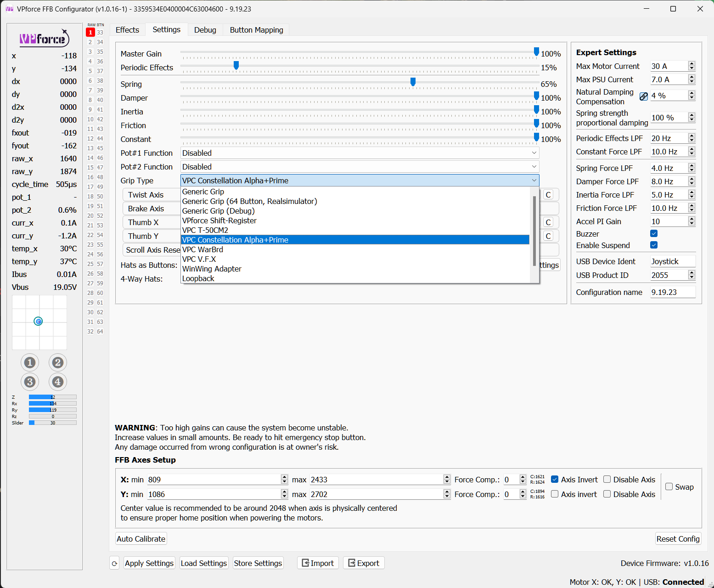Click the Reset Config button
Screen dimensions: 714x588
click(x=678, y=539)
